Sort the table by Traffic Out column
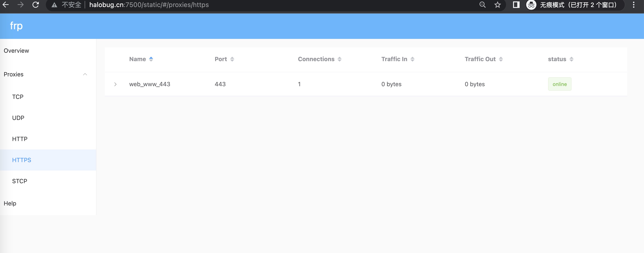 point(480,59)
